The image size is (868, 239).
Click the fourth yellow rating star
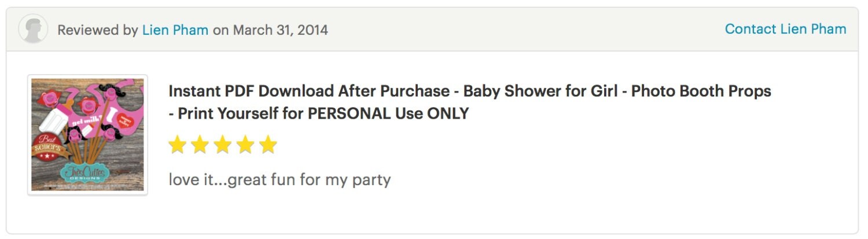point(245,145)
